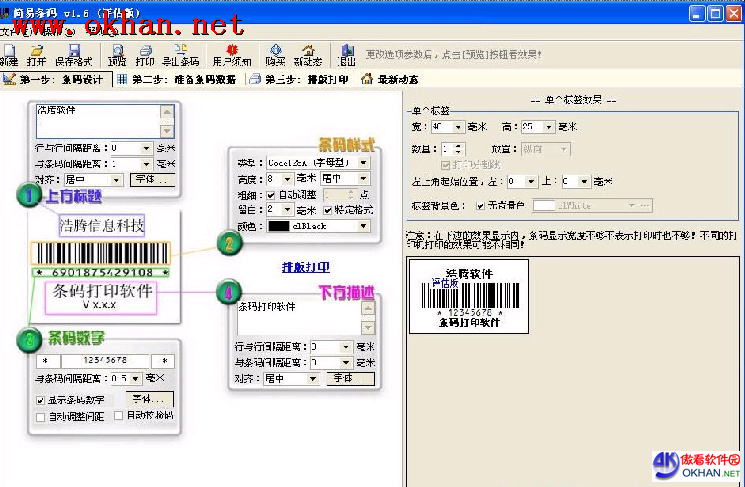The width and height of the screenshot is (745, 487).
Task: Click the … button after background color dropdown
Action: (645, 206)
